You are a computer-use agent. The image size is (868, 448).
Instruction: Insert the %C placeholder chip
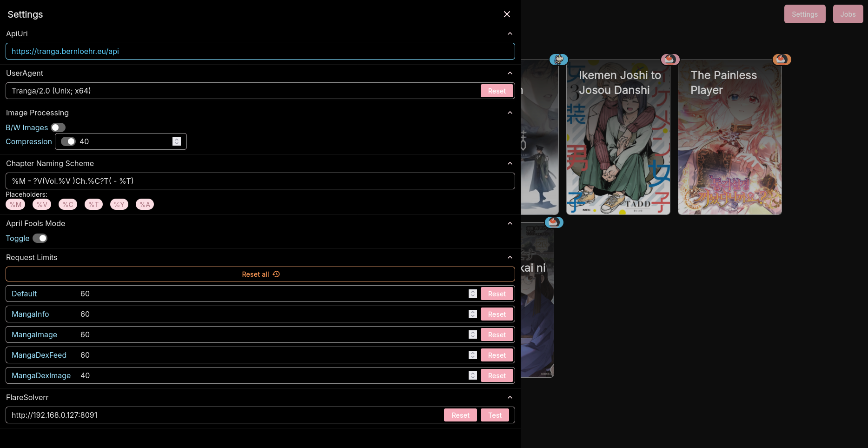[x=68, y=204]
